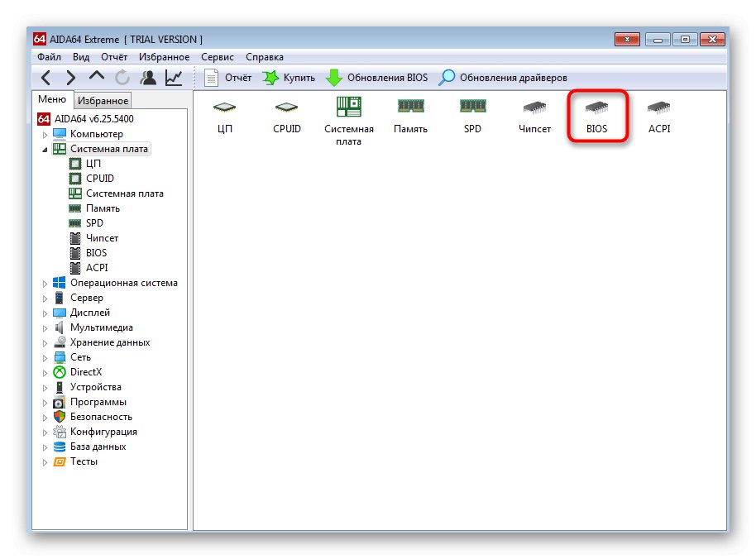Expand the База данных tree node
756x559 pixels.
(x=45, y=447)
